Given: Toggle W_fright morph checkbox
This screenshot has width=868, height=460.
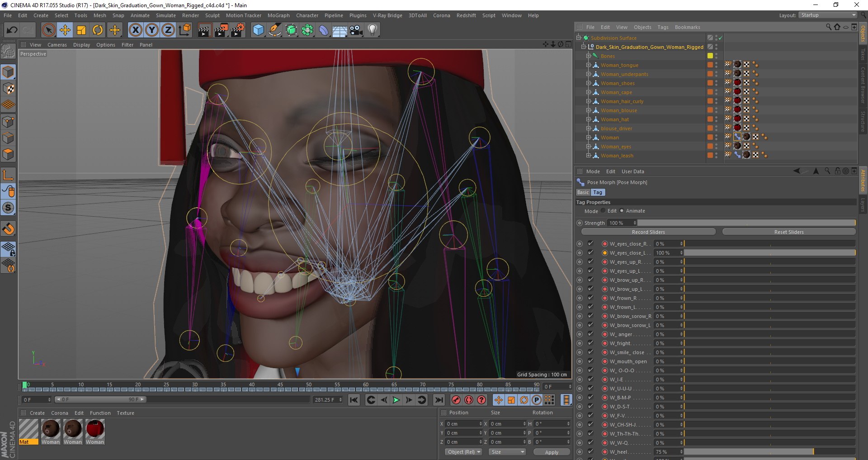Looking at the screenshot, I should pos(590,343).
